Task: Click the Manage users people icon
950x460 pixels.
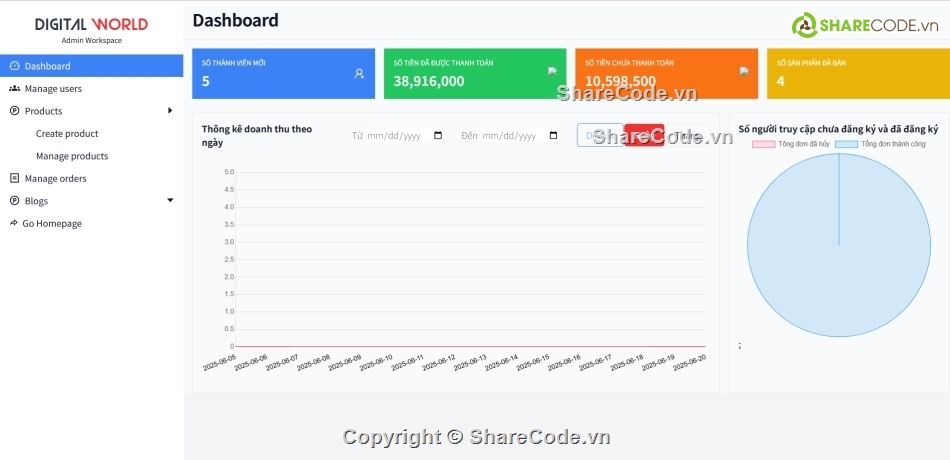Action: [x=15, y=88]
